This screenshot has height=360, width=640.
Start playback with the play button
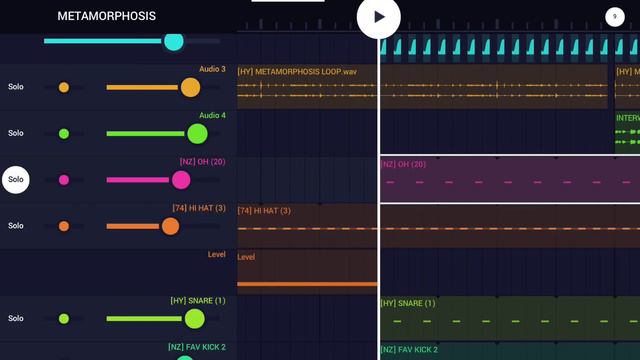click(x=378, y=17)
